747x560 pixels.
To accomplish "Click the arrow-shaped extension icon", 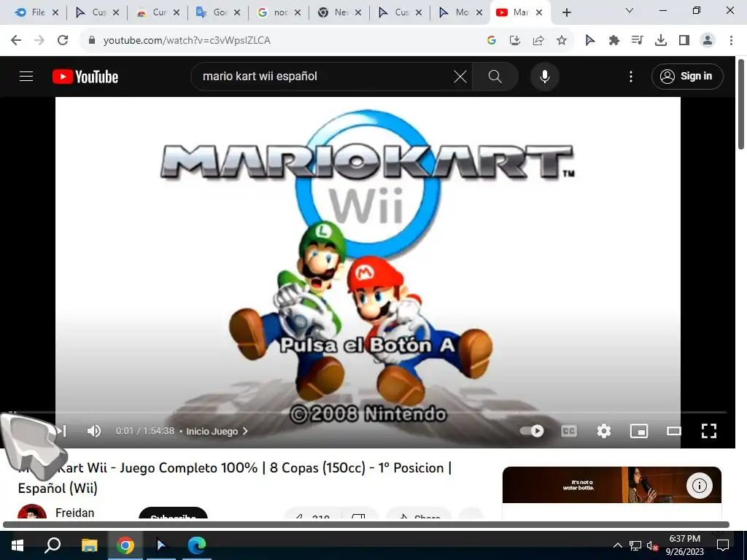I will [589, 41].
